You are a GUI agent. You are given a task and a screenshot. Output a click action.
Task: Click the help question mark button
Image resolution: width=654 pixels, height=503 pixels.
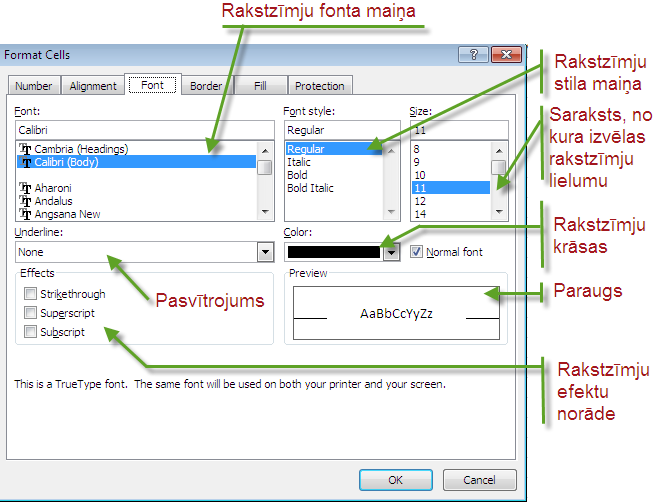click(x=473, y=54)
